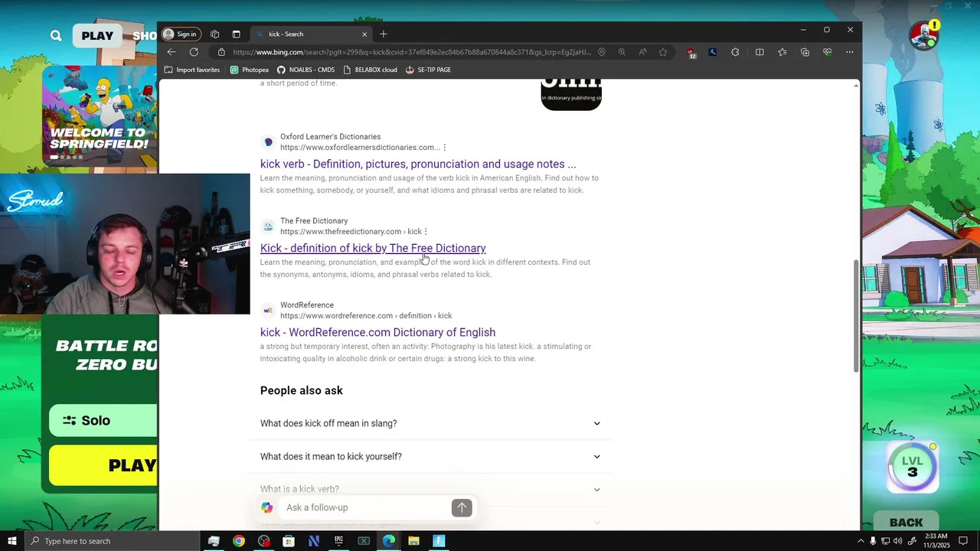Open NOALBS - CMDS bookmark

[x=305, y=70]
